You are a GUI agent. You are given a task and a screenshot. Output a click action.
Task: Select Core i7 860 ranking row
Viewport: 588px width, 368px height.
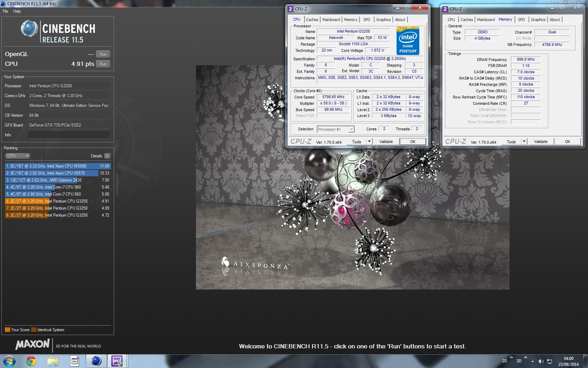(58, 194)
